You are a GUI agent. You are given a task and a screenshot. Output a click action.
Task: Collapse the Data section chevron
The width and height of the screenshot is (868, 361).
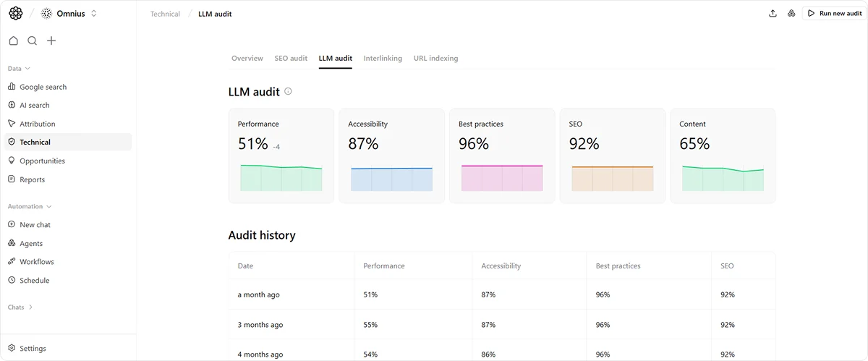[27, 69]
